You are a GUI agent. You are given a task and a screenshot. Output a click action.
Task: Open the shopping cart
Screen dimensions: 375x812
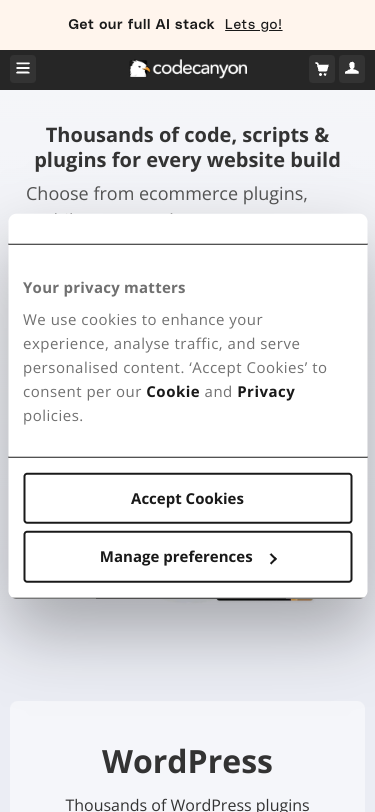coord(322,69)
